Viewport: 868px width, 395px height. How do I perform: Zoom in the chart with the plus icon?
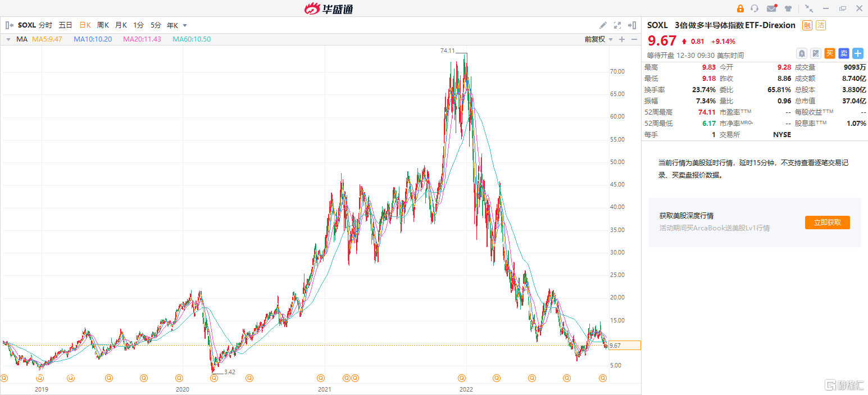point(622,39)
